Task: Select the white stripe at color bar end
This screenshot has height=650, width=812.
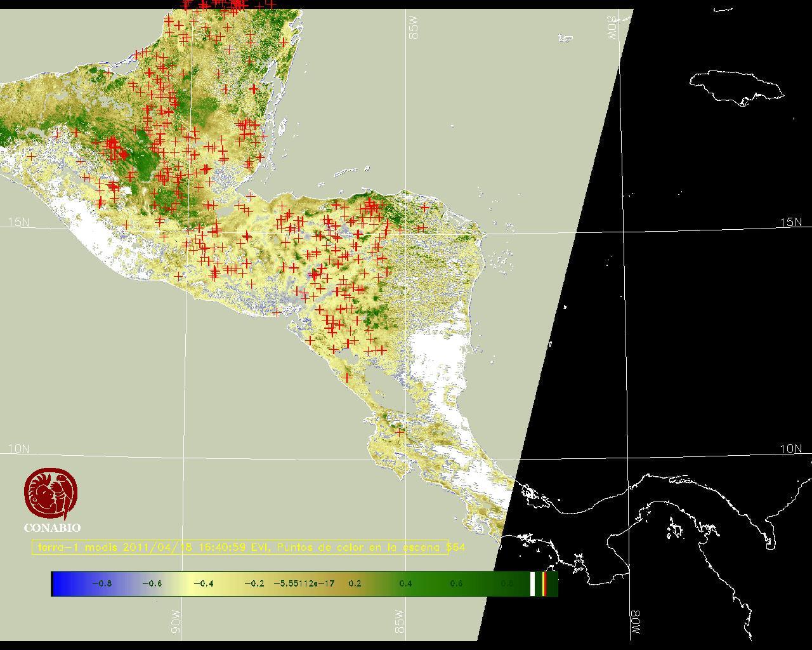Action: pyautogui.click(x=532, y=583)
